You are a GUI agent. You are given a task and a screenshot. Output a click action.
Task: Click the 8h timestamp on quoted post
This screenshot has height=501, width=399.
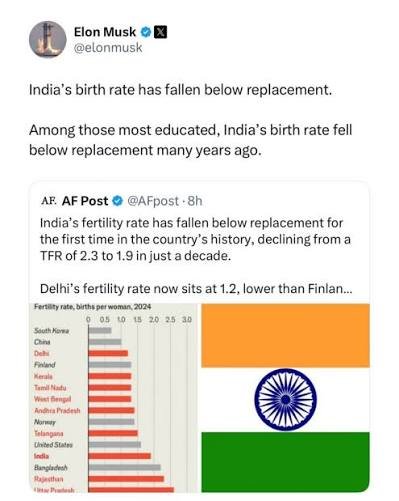pos(195,201)
